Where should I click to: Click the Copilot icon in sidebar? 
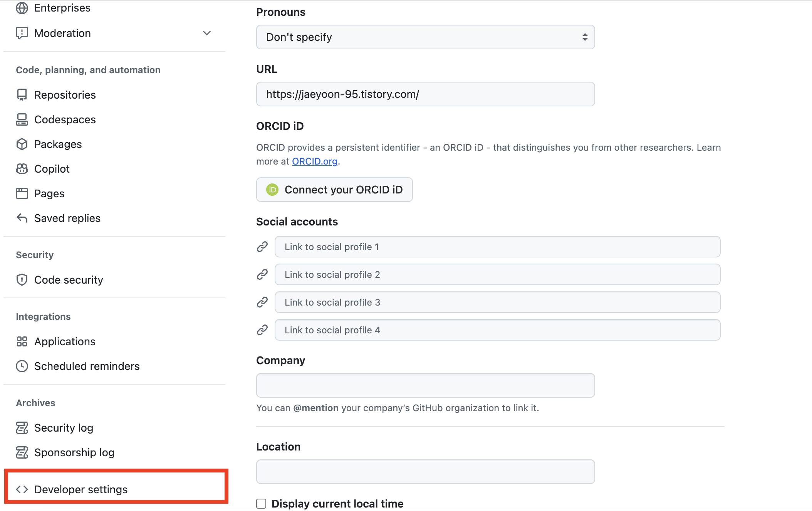22,169
